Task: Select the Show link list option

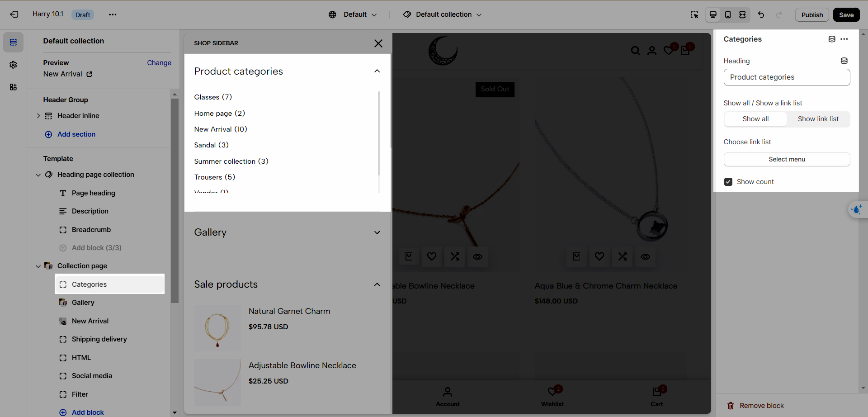Action: (818, 119)
